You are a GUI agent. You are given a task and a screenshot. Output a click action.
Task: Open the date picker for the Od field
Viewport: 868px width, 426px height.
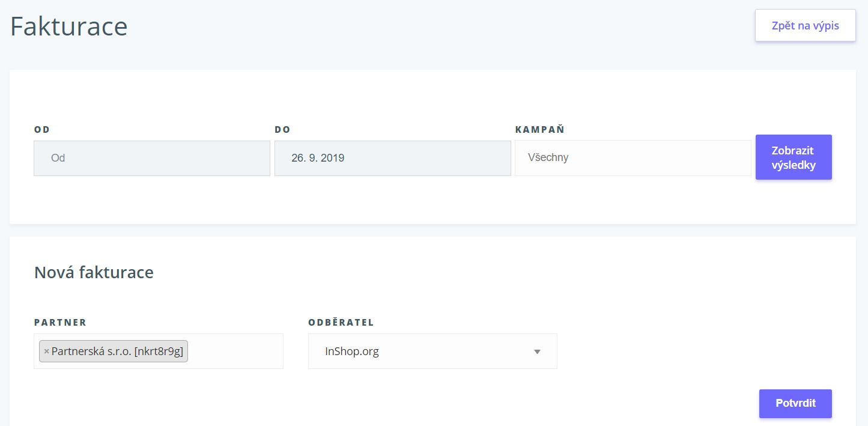click(x=152, y=158)
